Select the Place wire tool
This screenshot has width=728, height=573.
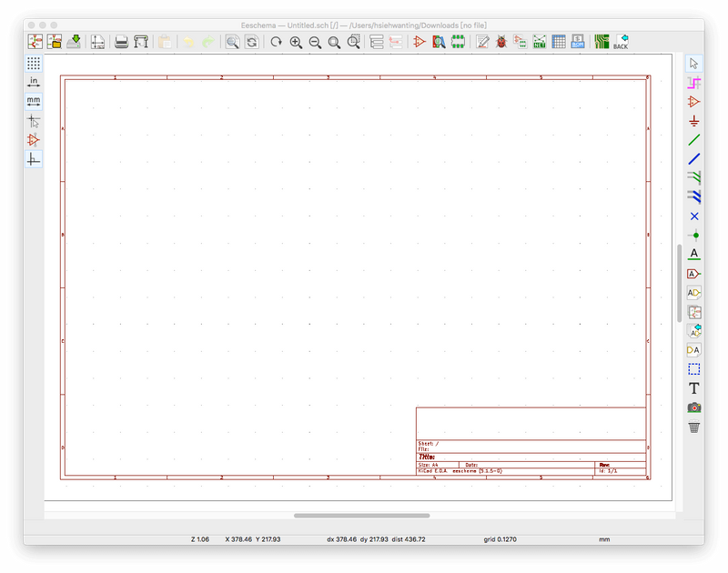[x=694, y=140]
